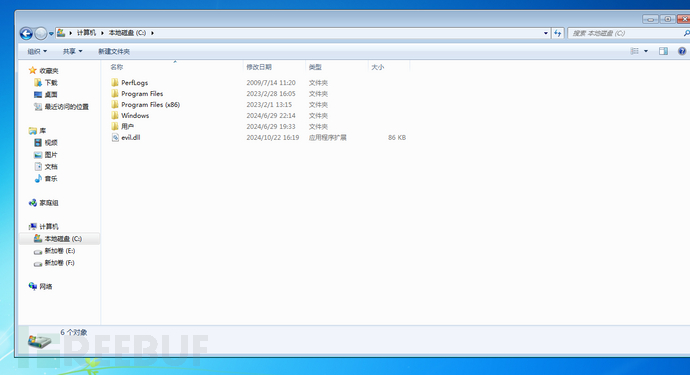This screenshot has width=690, height=375.
Task: Click the 2024/10/22 16:19 date cell
Action: 273,137
